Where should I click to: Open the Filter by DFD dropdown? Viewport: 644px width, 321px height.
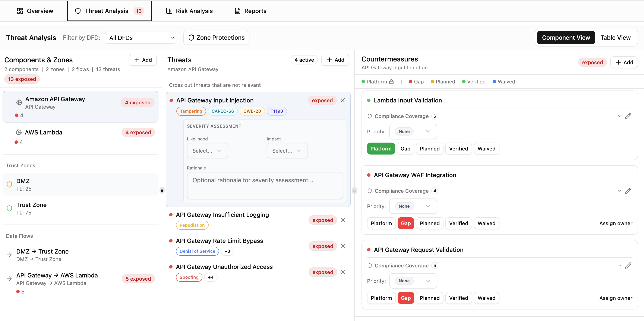tap(140, 38)
